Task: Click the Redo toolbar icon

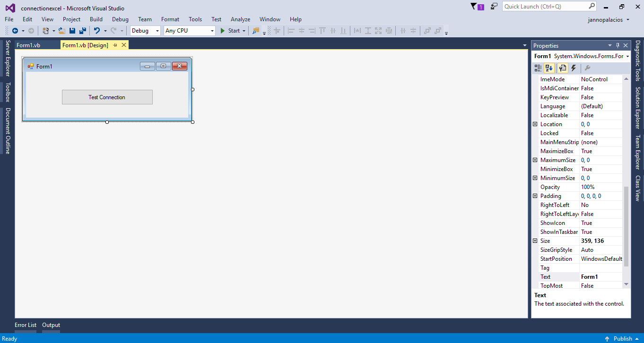Action: (x=113, y=31)
